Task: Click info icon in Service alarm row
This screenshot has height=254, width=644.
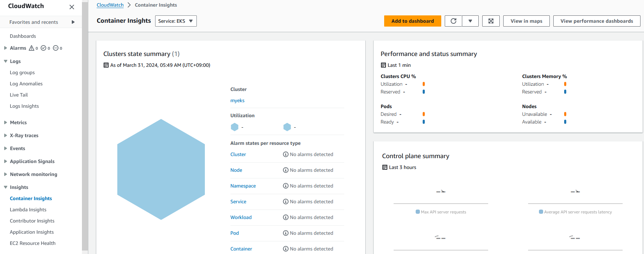Action: (286, 202)
